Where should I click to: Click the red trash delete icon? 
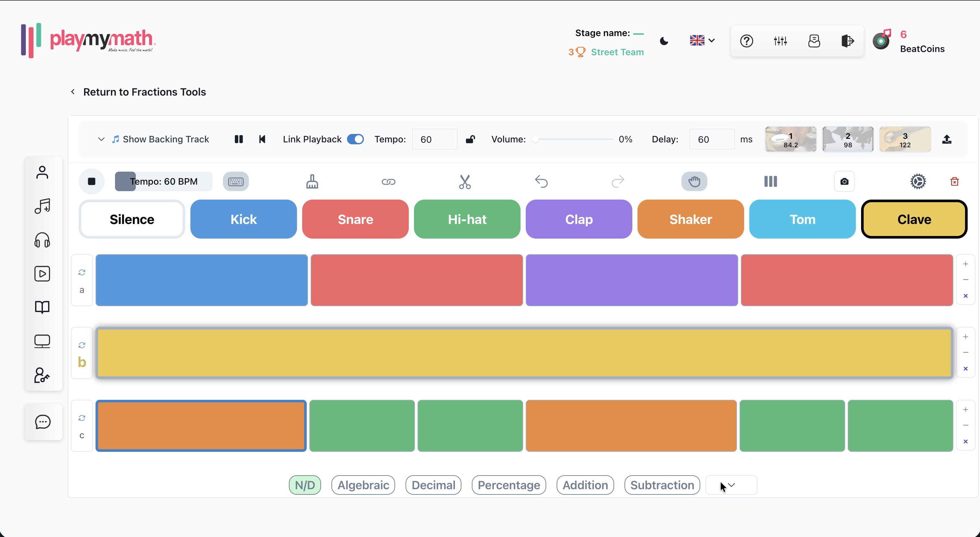pos(955,181)
